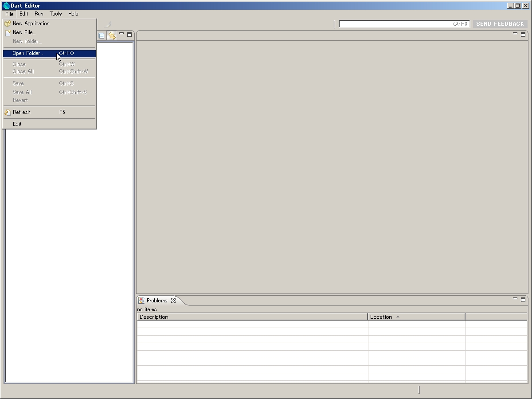Close the Problems tab
Viewport: 532px width, 399px height.
pyautogui.click(x=173, y=301)
